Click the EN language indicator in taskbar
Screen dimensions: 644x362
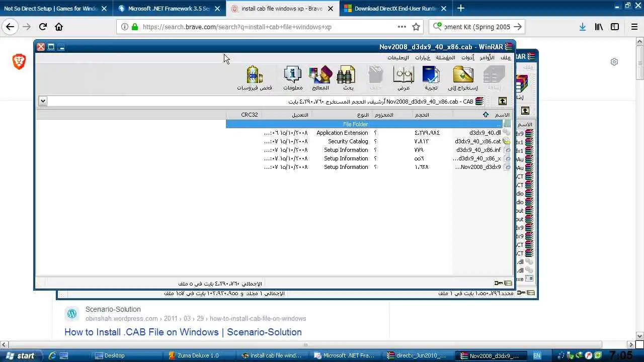(537, 355)
